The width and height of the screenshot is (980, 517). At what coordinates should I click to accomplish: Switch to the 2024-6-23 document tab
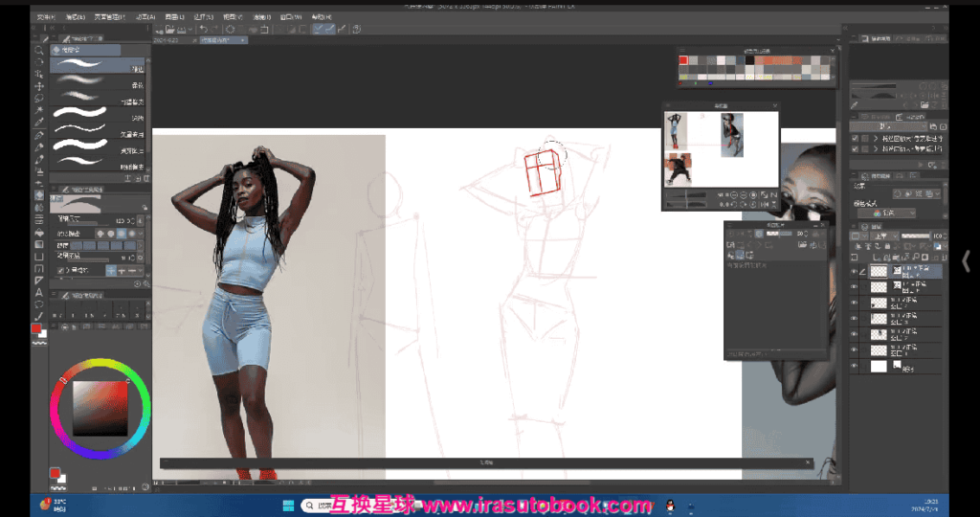(x=167, y=40)
